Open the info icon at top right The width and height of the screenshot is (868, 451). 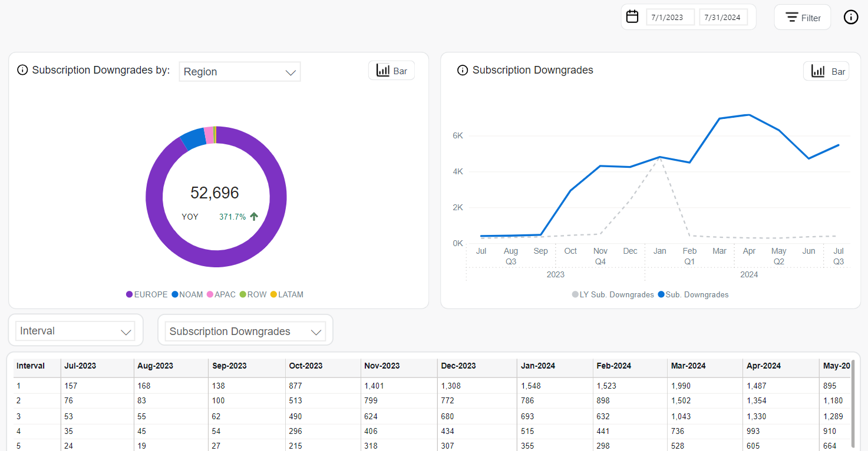tap(851, 17)
